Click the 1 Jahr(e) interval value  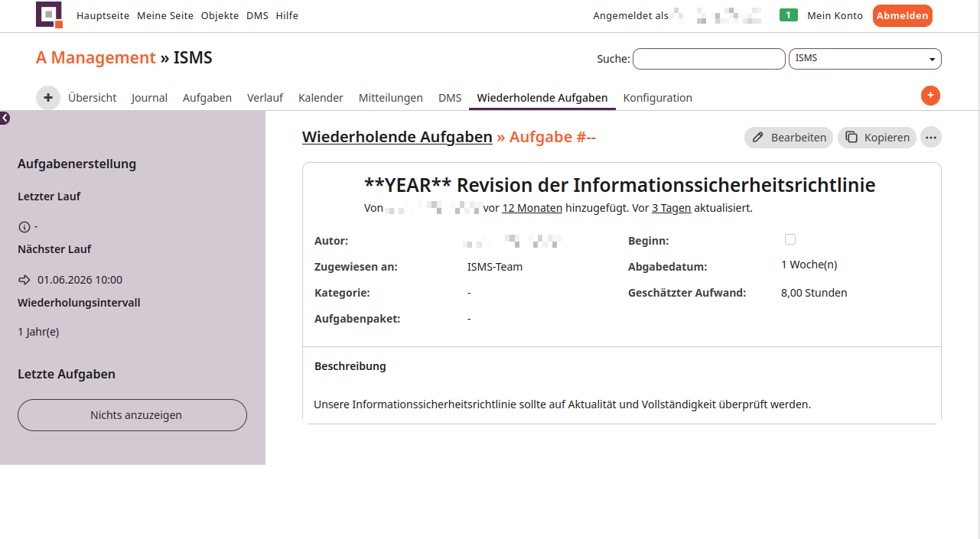point(38,332)
